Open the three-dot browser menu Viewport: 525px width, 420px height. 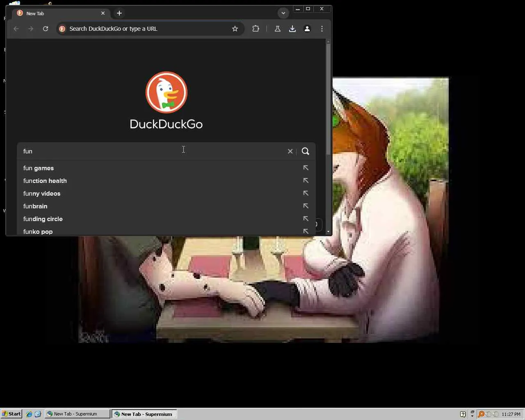(x=322, y=29)
